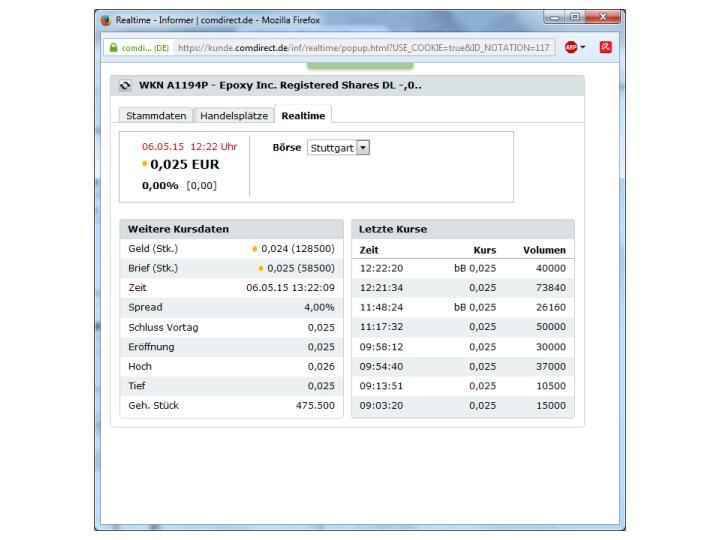The width and height of the screenshot is (720, 540).
Task: Maximize the Firefox window
Action: [575, 17]
